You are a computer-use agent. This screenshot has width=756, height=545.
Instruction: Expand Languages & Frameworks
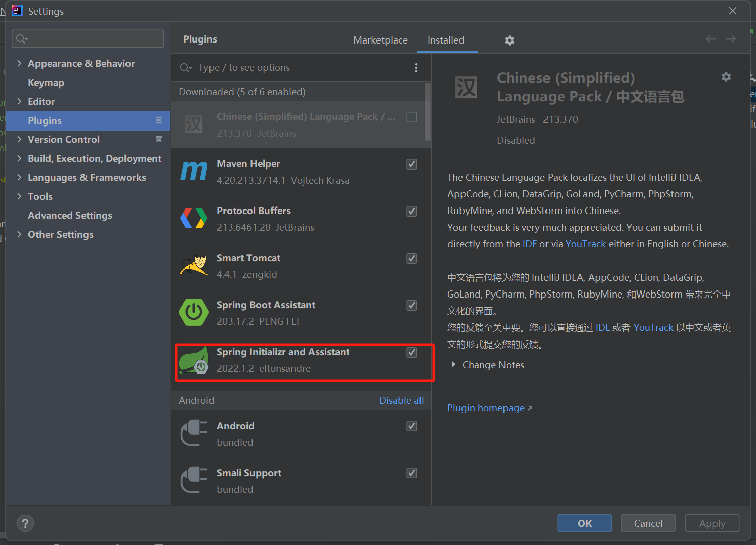click(x=19, y=177)
